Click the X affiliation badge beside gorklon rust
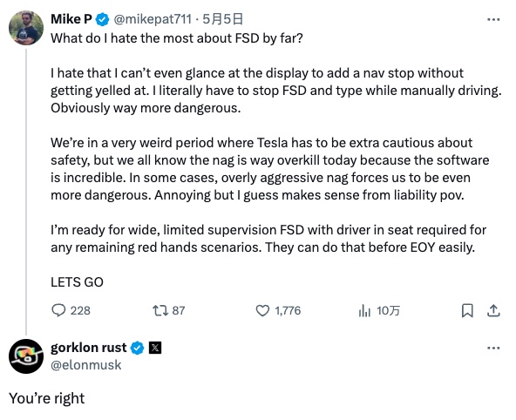Screen dimensions: 516x420 point(155,348)
